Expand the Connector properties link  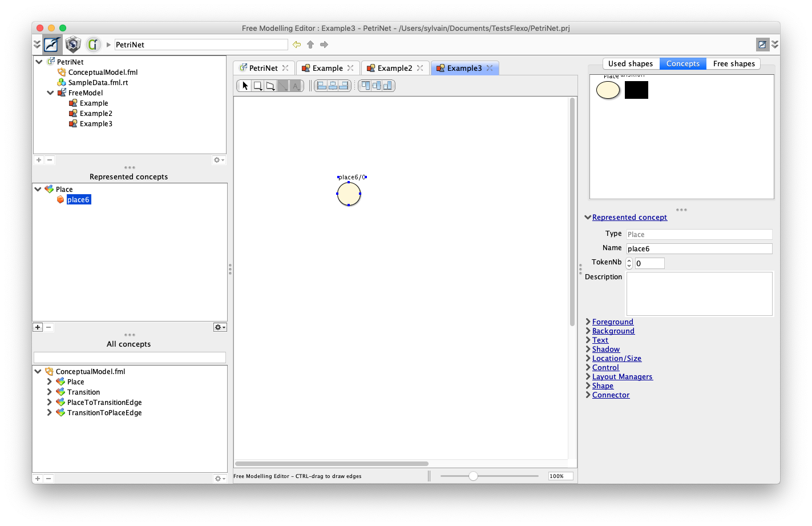pyautogui.click(x=611, y=395)
